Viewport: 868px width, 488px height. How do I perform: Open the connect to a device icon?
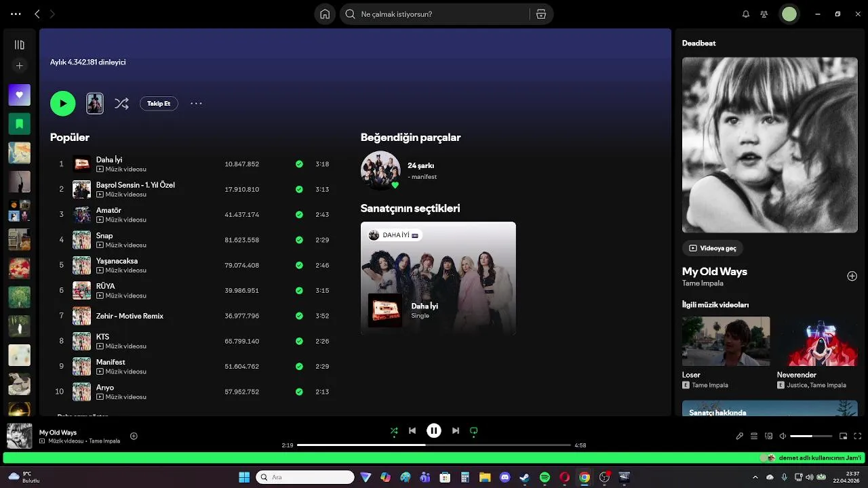pos(768,436)
